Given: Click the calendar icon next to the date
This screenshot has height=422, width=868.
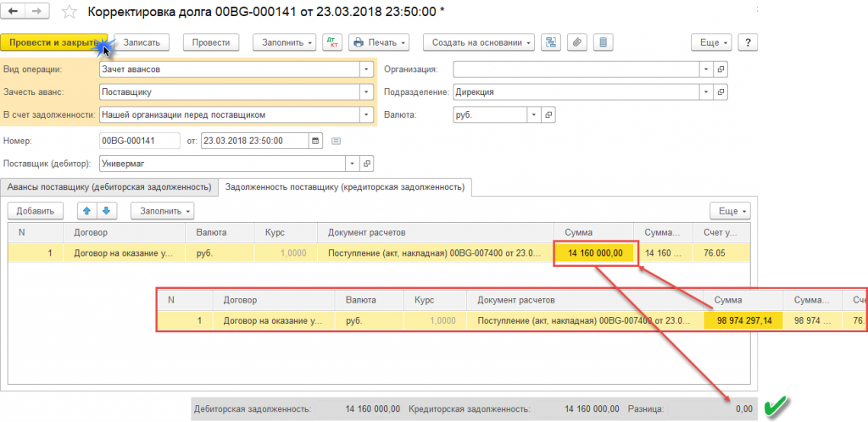Looking at the screenshot, I should (x=316, y=141).
